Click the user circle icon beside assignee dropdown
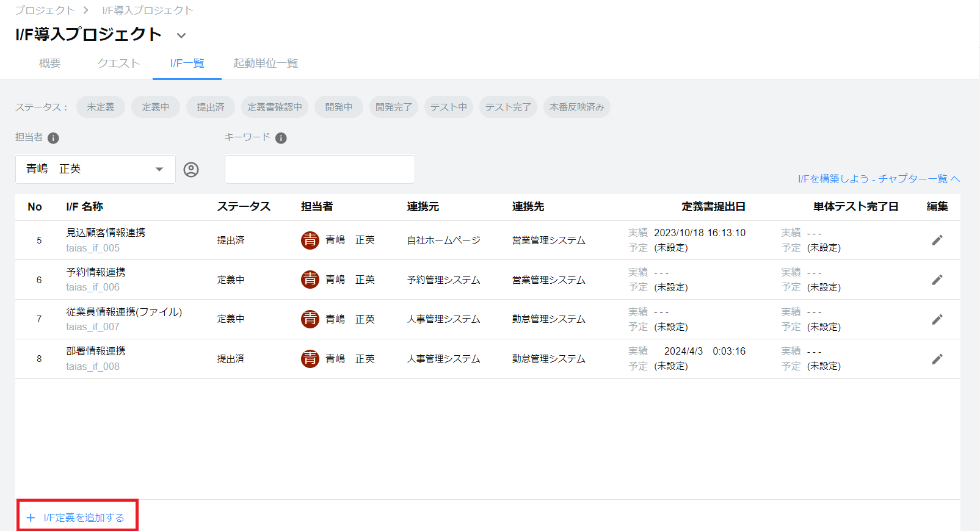The image size is (980, 531). (x=191, y=170)
